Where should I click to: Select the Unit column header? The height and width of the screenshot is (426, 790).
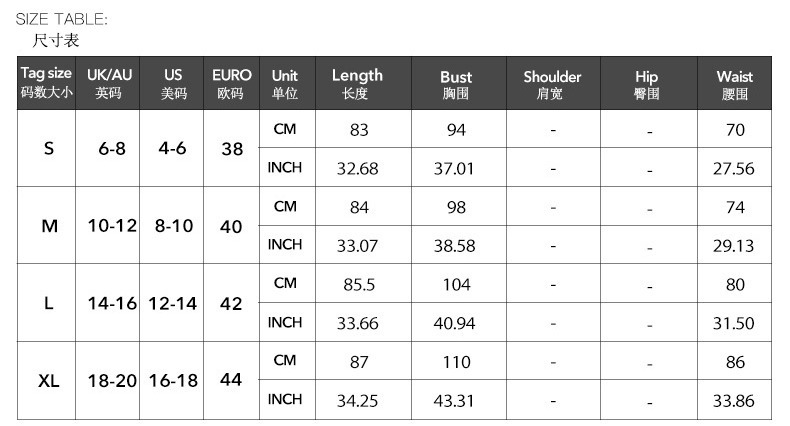pyautogui.click(x=285, y=83)
